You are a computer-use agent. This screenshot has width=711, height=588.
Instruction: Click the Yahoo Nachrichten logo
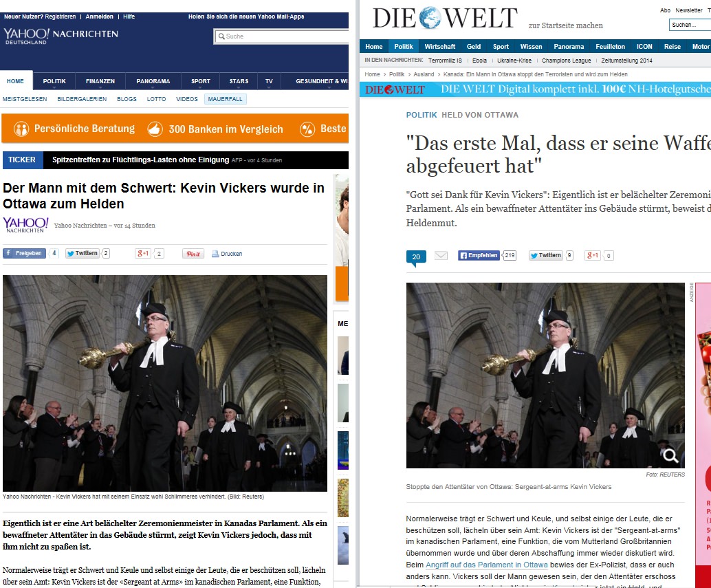point(61,35)
